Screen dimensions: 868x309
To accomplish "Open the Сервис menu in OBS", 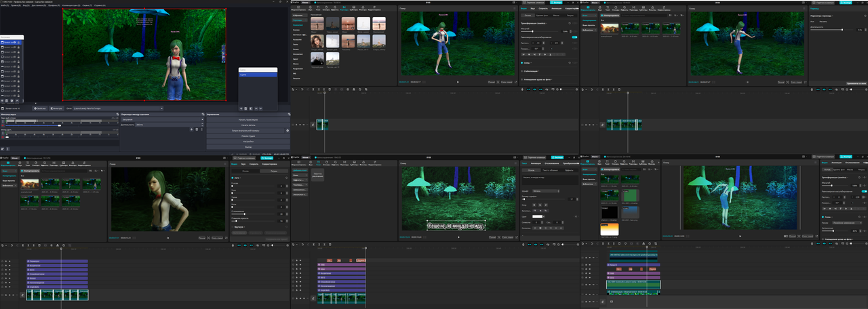I will coord(87,5).
